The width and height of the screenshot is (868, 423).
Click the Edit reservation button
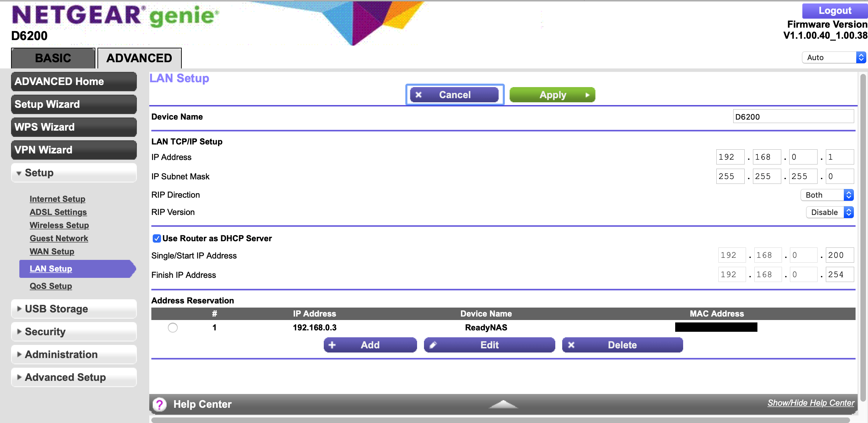[x=489, y=345]
